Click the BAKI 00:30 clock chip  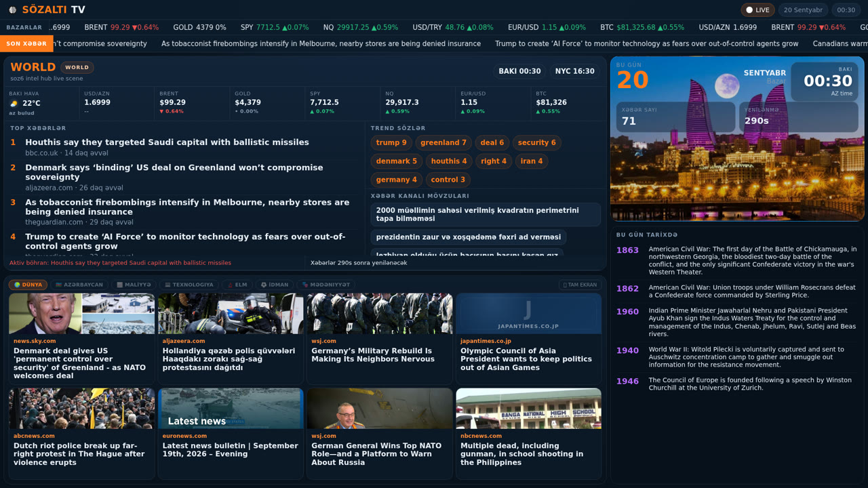[519, 71]
